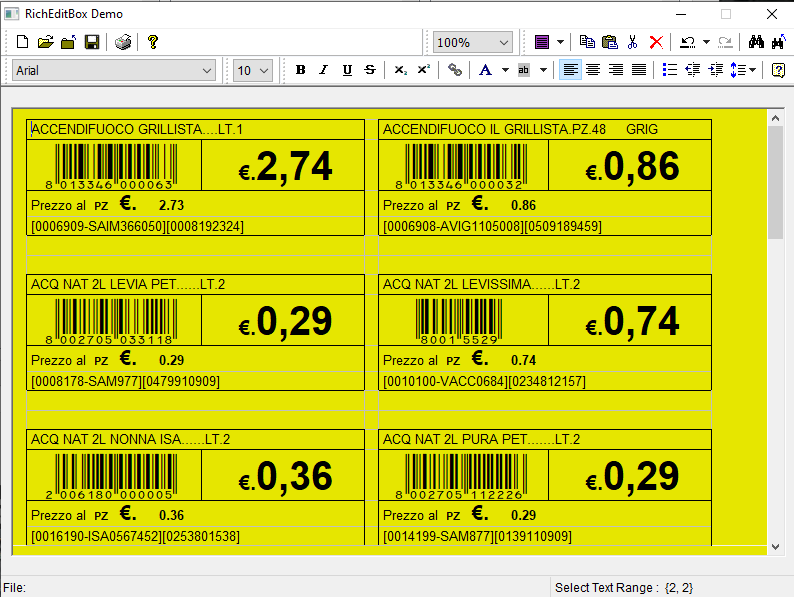Apply the text highlight ab button

coord(524,70)
